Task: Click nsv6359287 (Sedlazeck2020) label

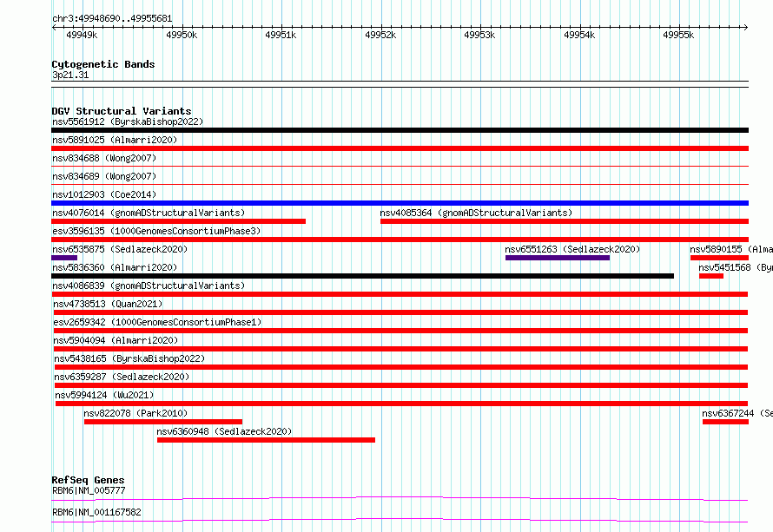Action: tap(122, 377)
